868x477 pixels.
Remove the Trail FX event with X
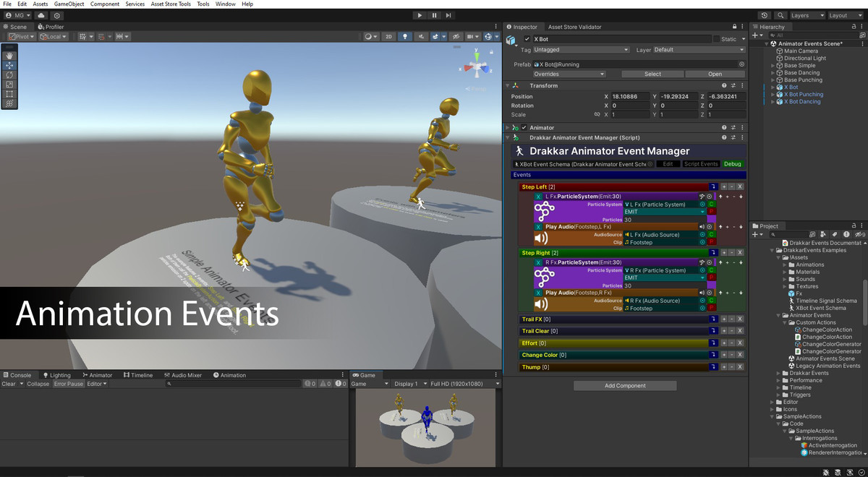[740, 319]
